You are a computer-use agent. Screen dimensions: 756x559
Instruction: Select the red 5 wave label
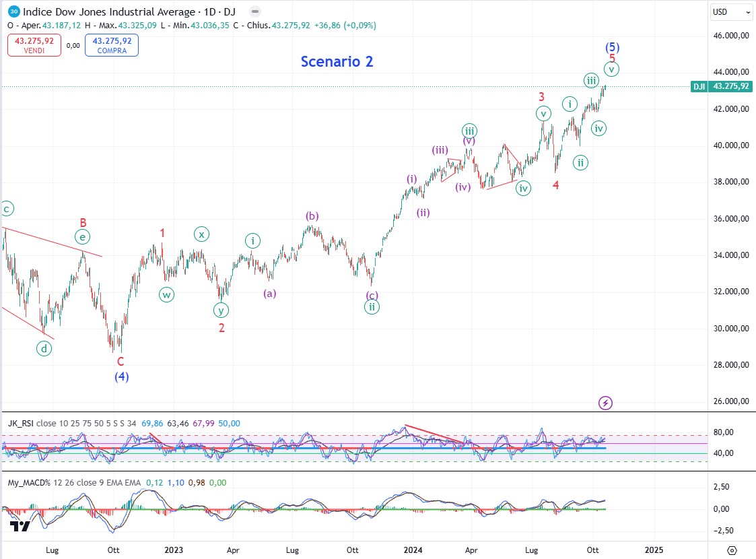(613, 59)
